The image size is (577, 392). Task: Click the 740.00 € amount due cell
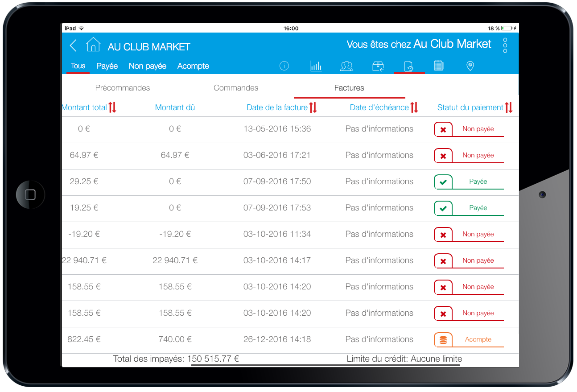(x=175, y=339)
